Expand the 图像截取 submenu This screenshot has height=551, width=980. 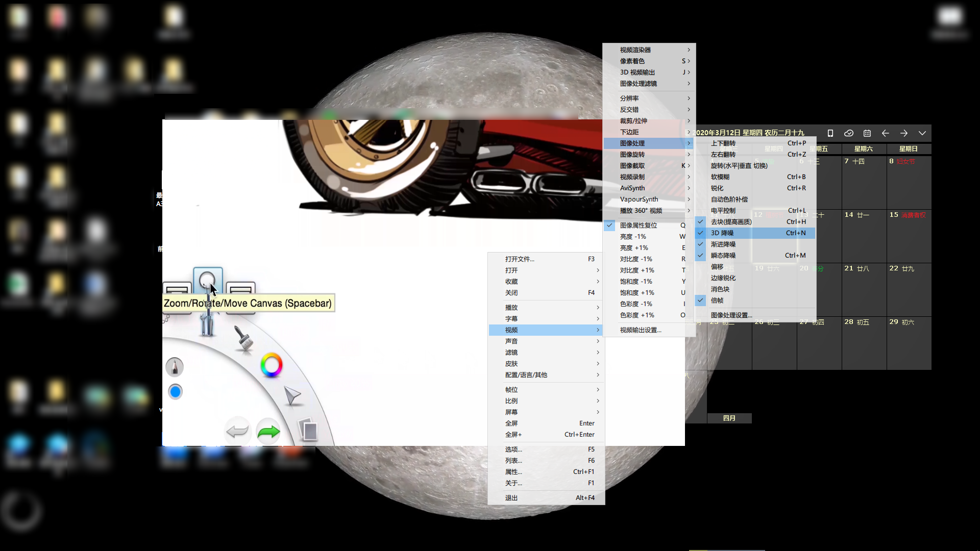pyautogui.click(x=648, y=166)
